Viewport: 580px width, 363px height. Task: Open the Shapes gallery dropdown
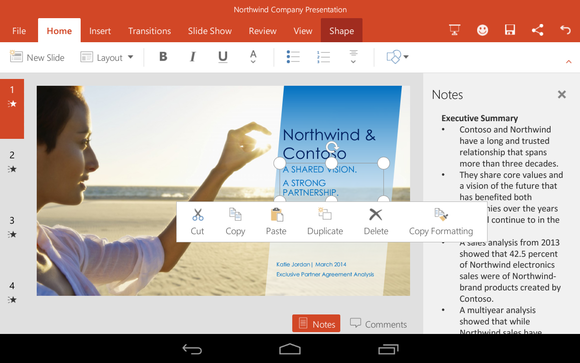tap(397, 57)
